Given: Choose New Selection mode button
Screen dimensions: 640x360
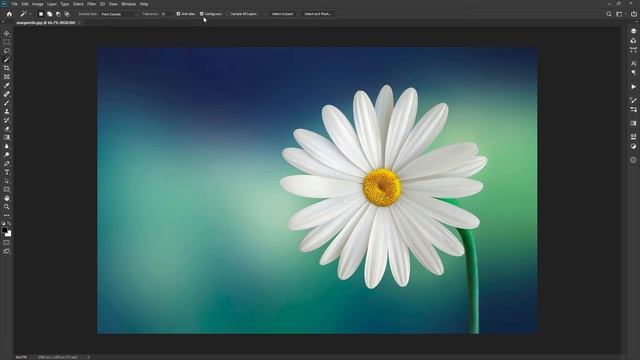Looking at the screenshot, I should tap(41, 14).
